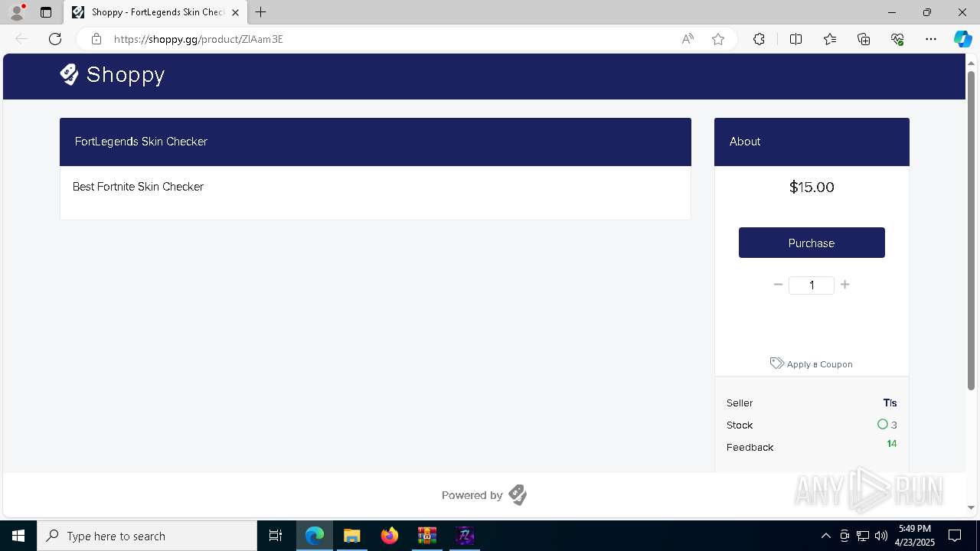Open the clock and date
This screenshot has height=551, width=980.
[x=914, y=536]
